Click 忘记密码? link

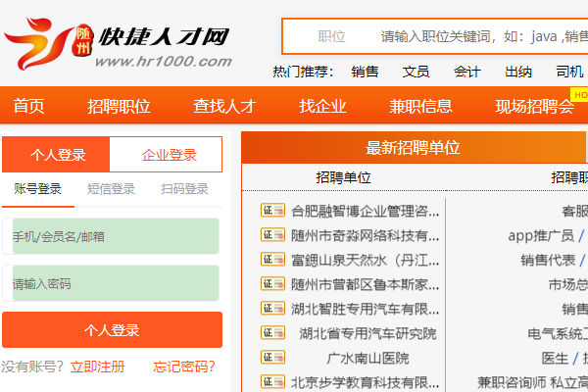[184, 367]
